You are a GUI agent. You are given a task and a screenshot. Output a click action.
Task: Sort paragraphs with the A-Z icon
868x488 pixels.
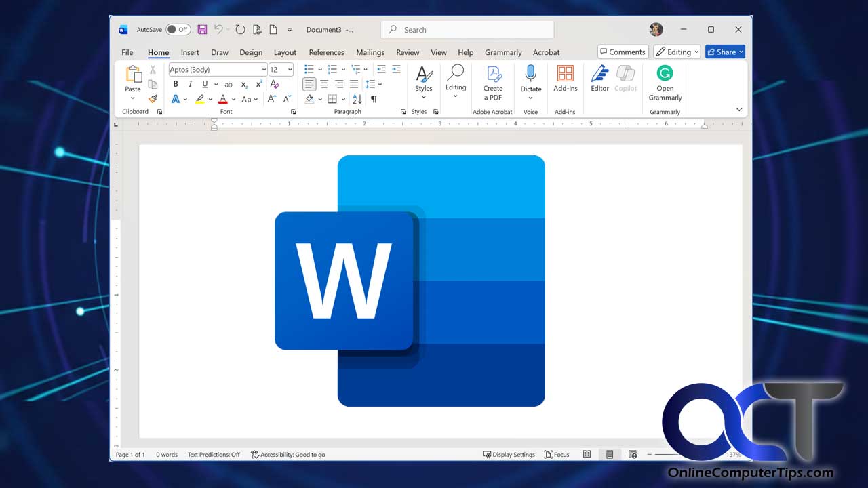[357, 99]
